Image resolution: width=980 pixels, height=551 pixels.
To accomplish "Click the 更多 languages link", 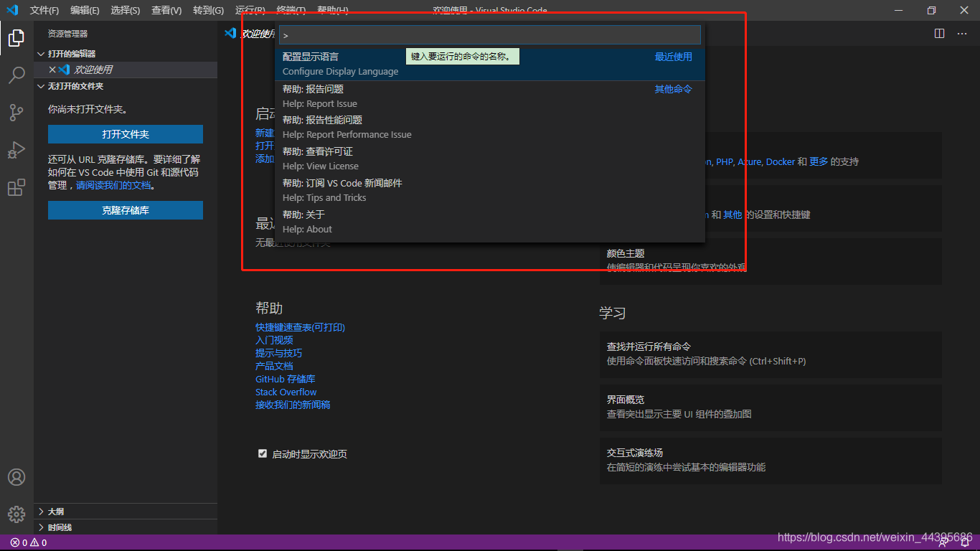I will pyautogui.click(x=819, y=161).
